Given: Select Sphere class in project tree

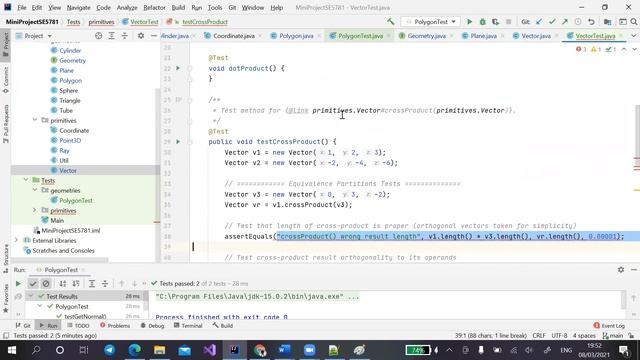Looking at the screenshot, I should click(x=68, y=90).
